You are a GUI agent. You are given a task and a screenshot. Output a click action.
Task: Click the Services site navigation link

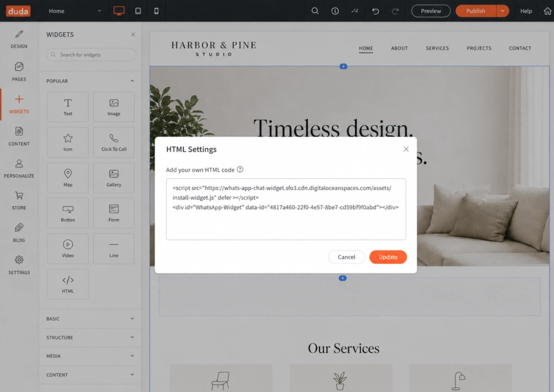point(437,48)
